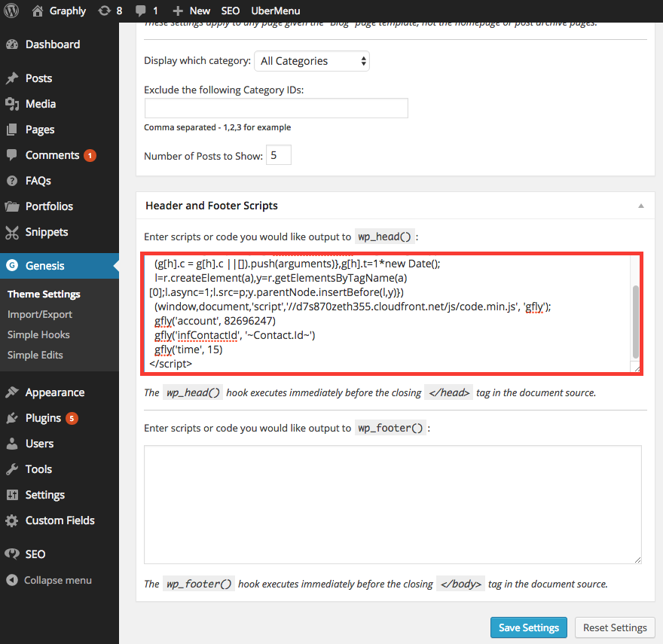Open the Custom Fields menu label
This screenshot has height=644, width=663.
click(x=60, y=520)
